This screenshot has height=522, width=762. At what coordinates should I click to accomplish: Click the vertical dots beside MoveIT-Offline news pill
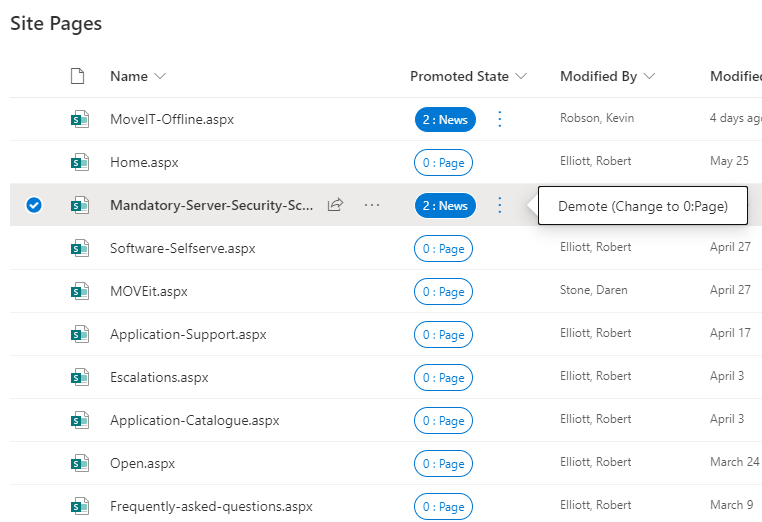click(x=500, y=119)
